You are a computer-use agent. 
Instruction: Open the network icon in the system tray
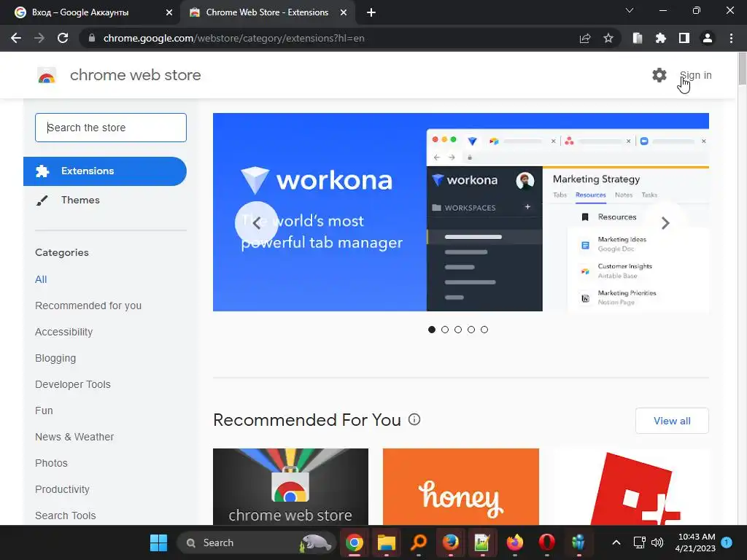coord(639,542)
